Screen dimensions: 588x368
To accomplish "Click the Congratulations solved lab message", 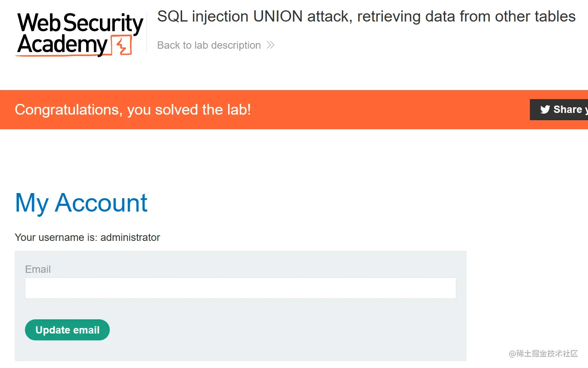I will (x=133, y=109).
